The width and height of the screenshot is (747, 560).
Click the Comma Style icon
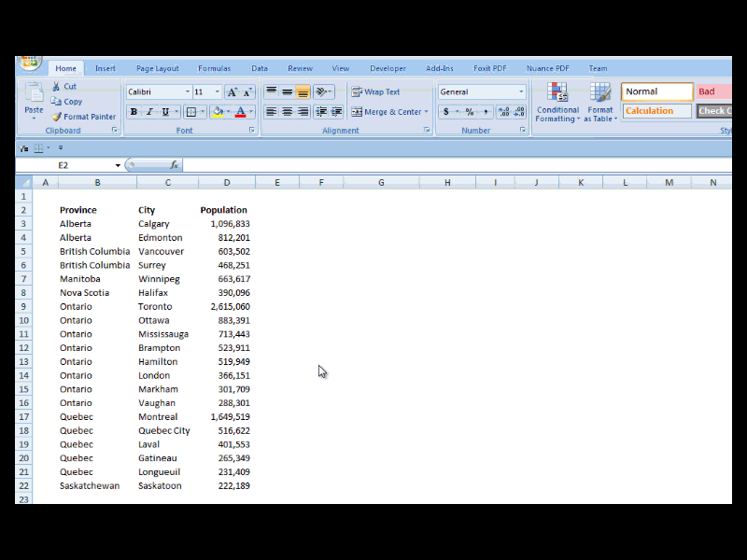coord(486,111)
